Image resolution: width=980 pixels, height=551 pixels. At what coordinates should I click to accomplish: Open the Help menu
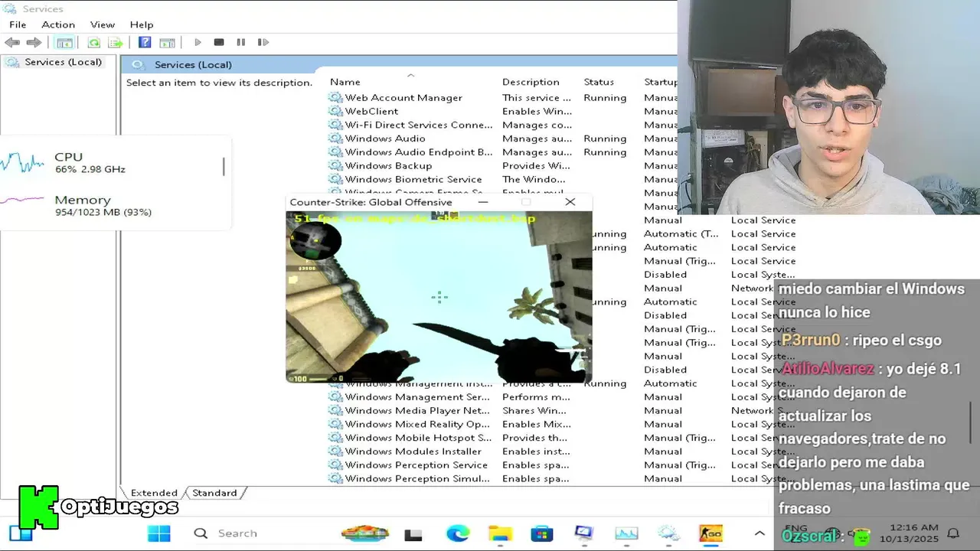[x=142, y=24]
